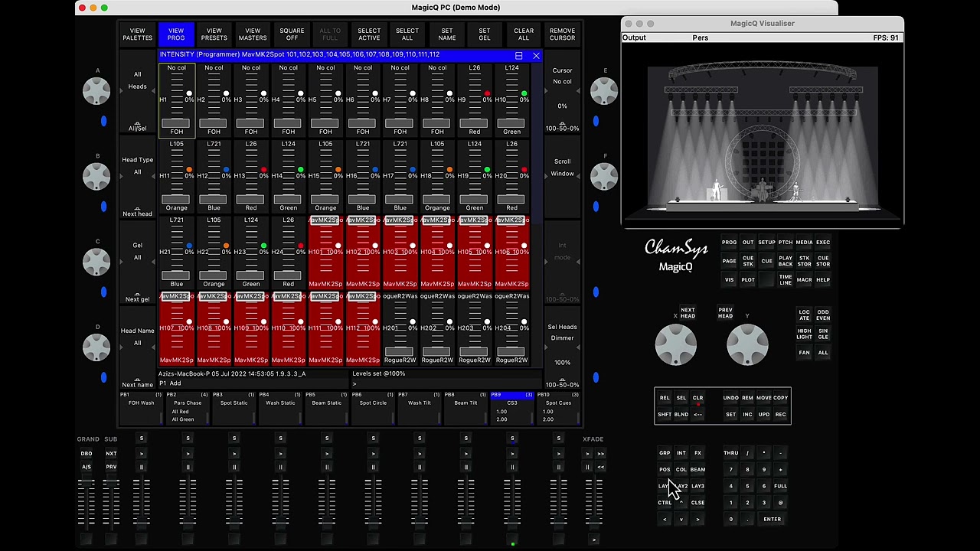The image size is (980, 551).
Task: Toggle the S select button above PB2
Action: [x=188, y=439]
